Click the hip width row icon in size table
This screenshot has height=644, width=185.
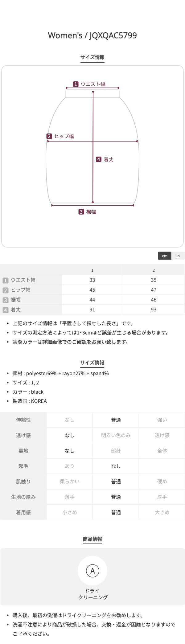tap(5, 290)
